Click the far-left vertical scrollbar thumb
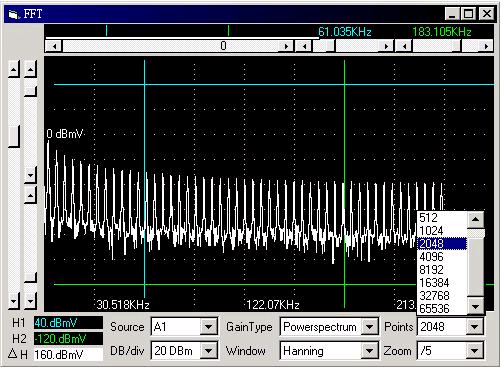This screenshot has width=501, height=367. point(14,136)
